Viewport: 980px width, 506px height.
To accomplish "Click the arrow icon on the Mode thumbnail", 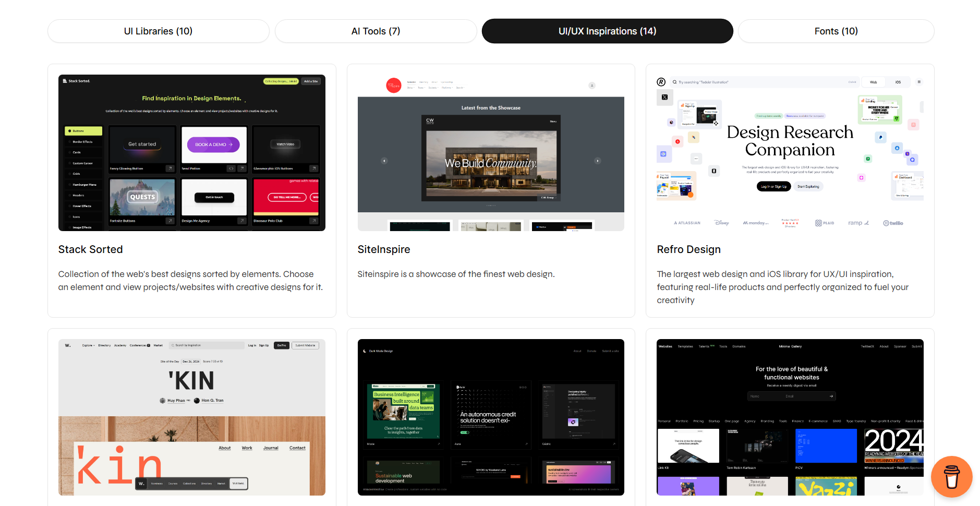I will click(439, 444).
